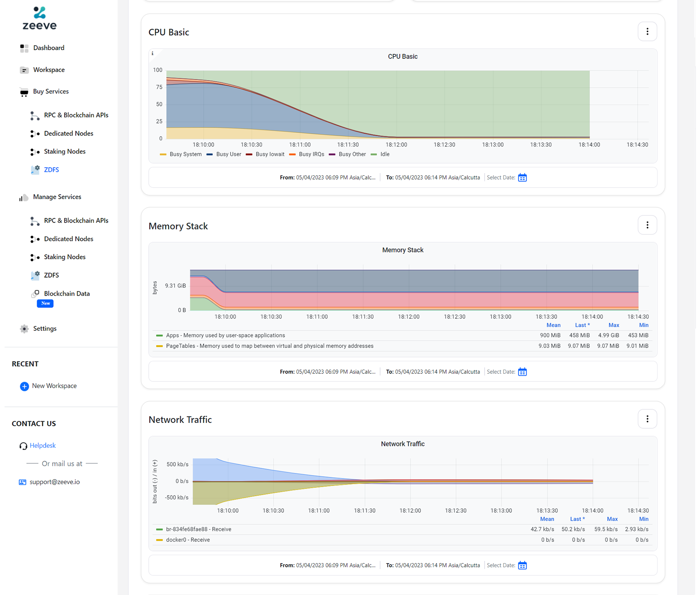700x595 pixels.
Task: Click the Helpdesk headset icon
Action: point(23,445)
